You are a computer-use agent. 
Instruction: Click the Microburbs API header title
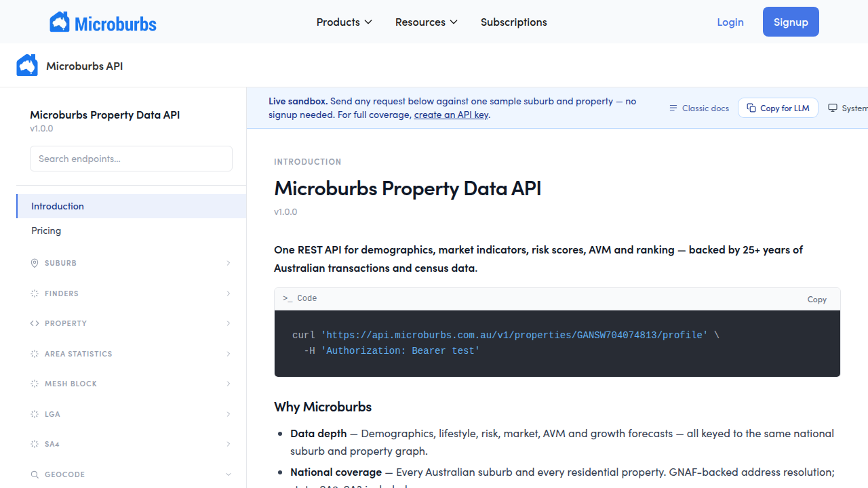(x=85, y=66)
